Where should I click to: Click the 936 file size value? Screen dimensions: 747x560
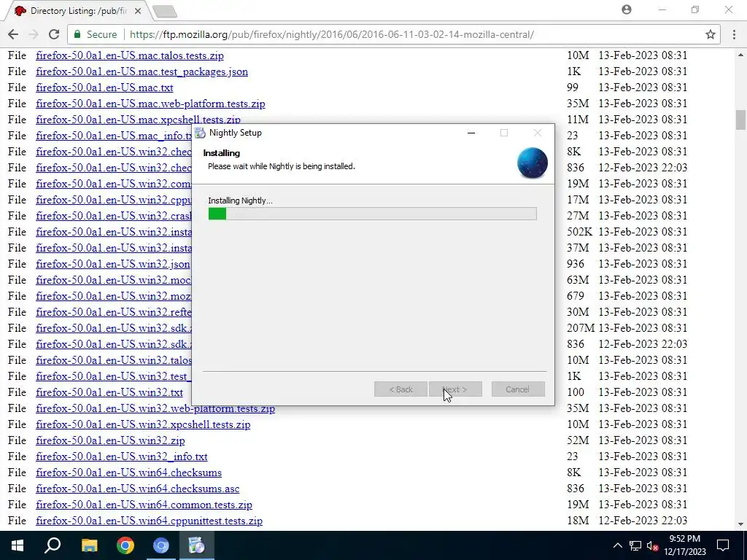click(575, 264)
